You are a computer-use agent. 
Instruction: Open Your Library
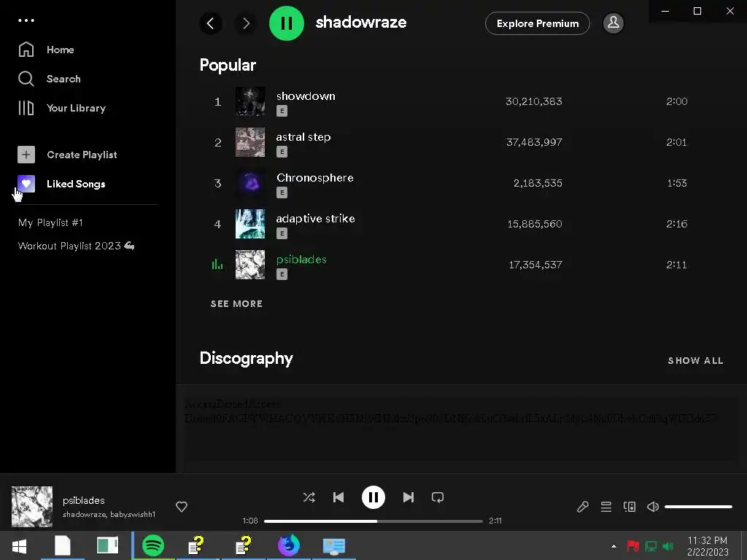(62, 108)
